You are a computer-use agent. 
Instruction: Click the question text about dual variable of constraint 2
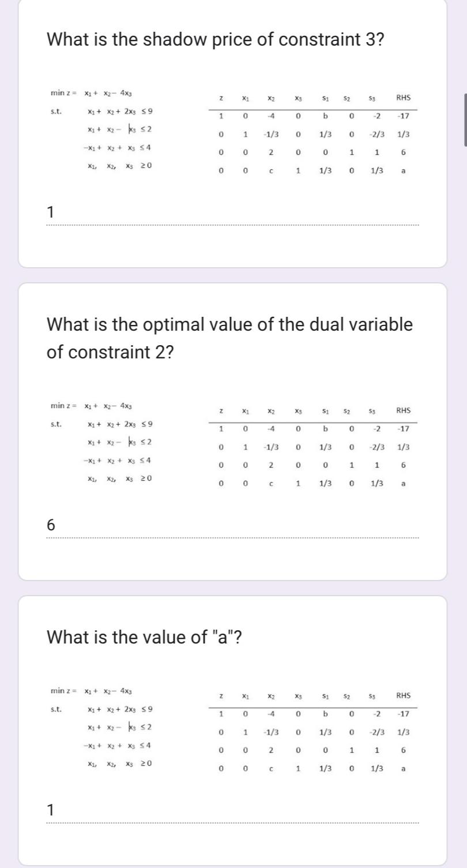click(x=229, y=337)
